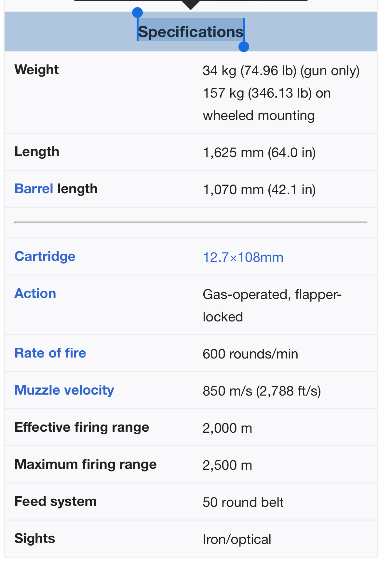Tap the Gas-operated, flapper-locked text

[x=272, y=305]
